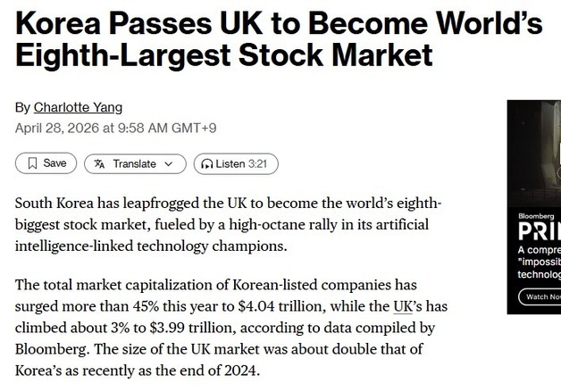The height and width of the screenshot is (392, 561).
Task: Click the "South Korea has leapfrogged" opening paragraph
Action: pyautogui.click(x=228, y=223)
